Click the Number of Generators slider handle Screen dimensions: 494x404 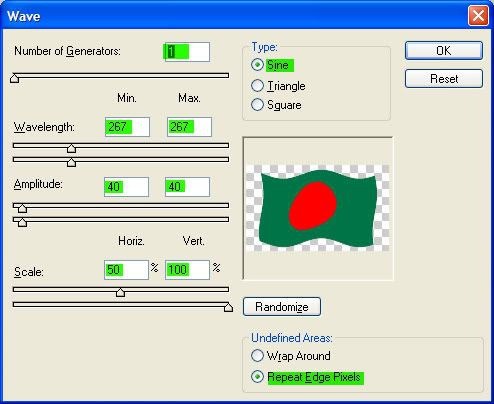pyautogui.click(x=14, y=78)
